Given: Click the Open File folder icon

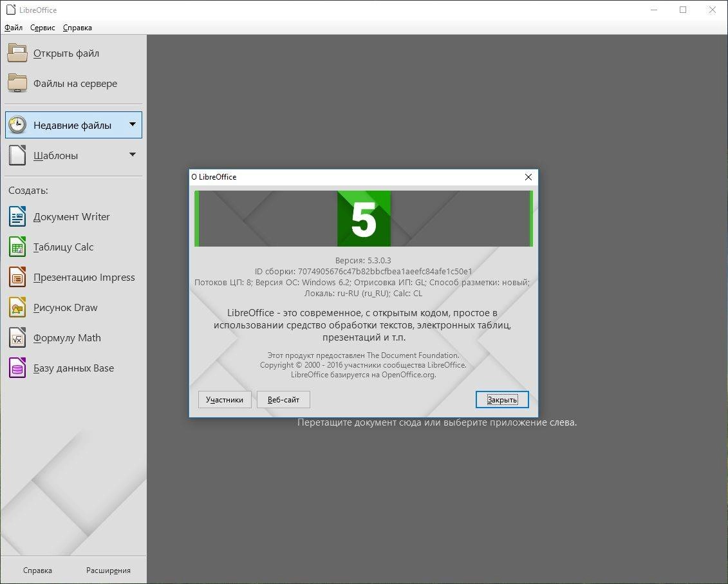Looking at the screenshot, I should tap(17, 53).
